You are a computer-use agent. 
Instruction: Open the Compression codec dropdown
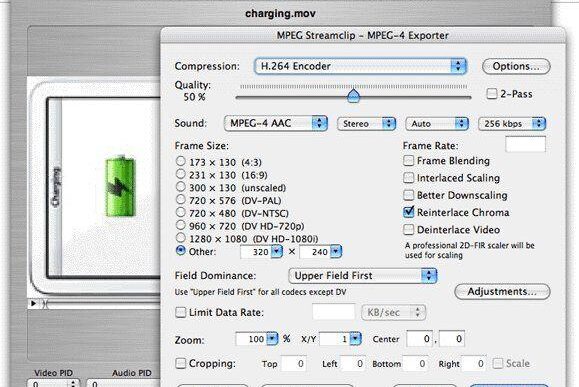360,66
